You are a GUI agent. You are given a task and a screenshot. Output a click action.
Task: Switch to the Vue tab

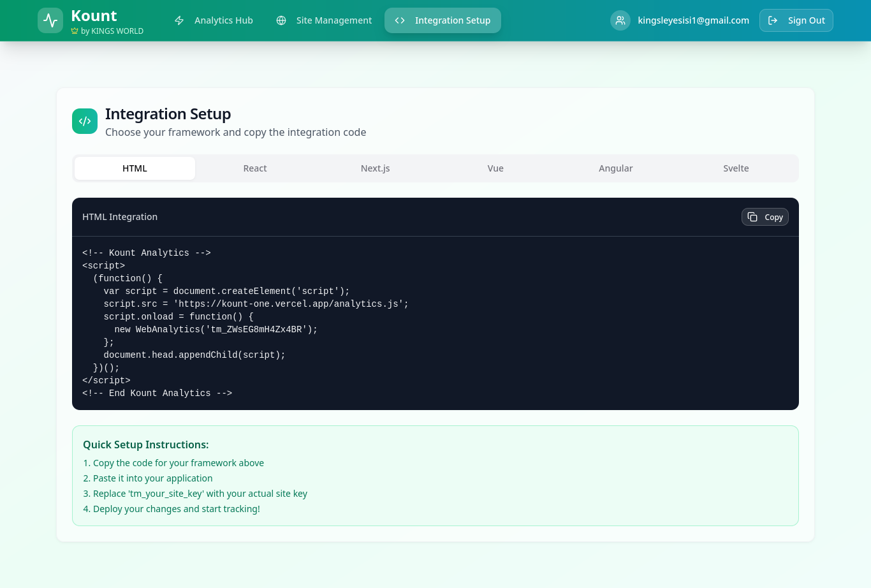coord(495,168)
